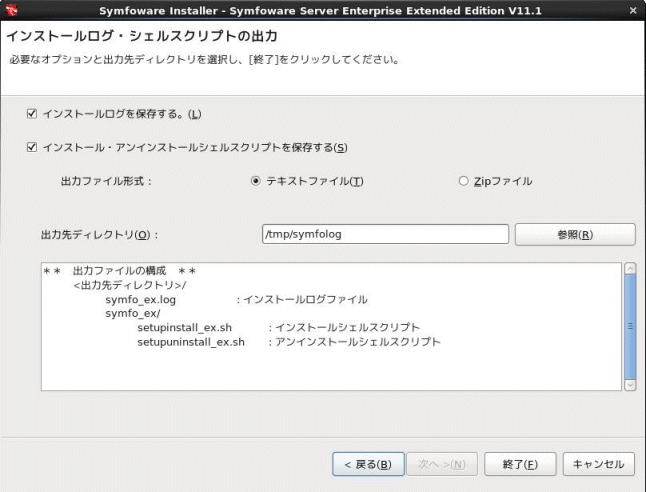The image size is (646, 492).
Task: Click the 出力ファイル形式 label
Action: click(106, 181)
